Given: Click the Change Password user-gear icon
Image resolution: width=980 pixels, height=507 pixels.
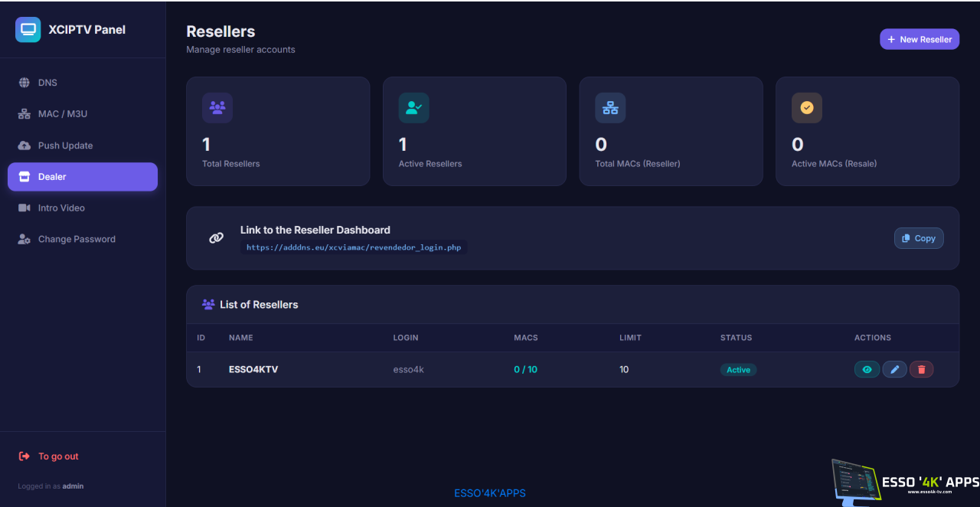Looking at the screenshot, I should [24, 240].
